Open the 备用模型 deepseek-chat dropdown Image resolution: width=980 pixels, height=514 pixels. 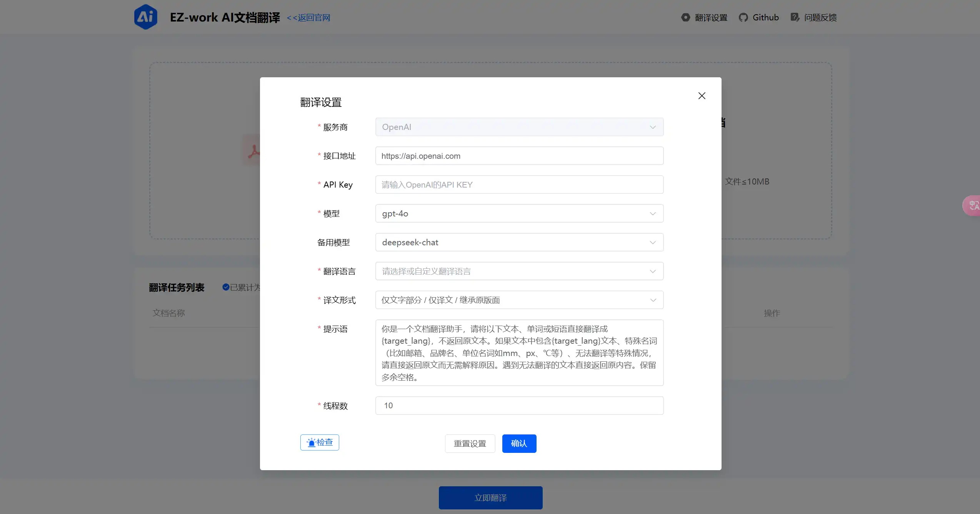pyautogui.click(x=519, y=242)
